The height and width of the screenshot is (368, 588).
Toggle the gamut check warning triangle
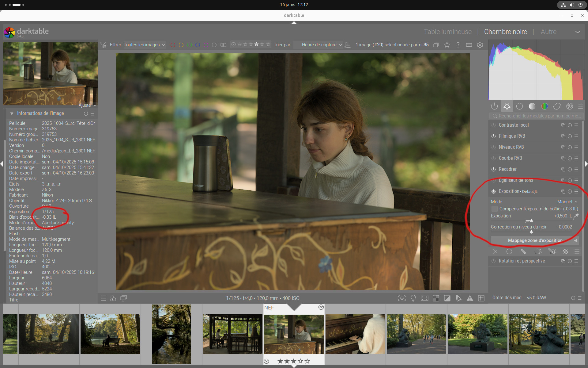point(470,298)
